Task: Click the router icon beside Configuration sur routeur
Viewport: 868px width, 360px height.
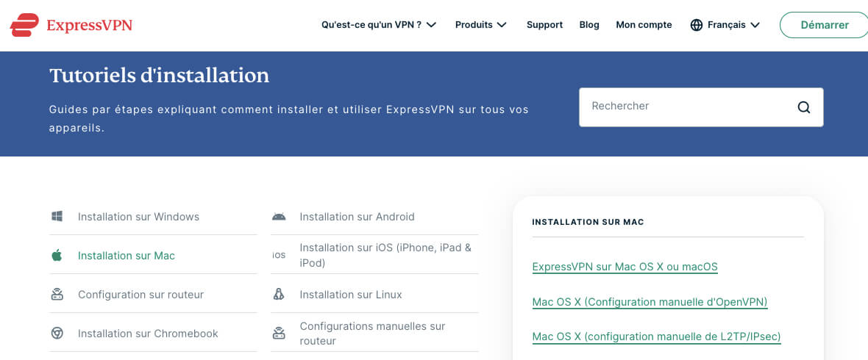Action: click(x=57, y=294)
